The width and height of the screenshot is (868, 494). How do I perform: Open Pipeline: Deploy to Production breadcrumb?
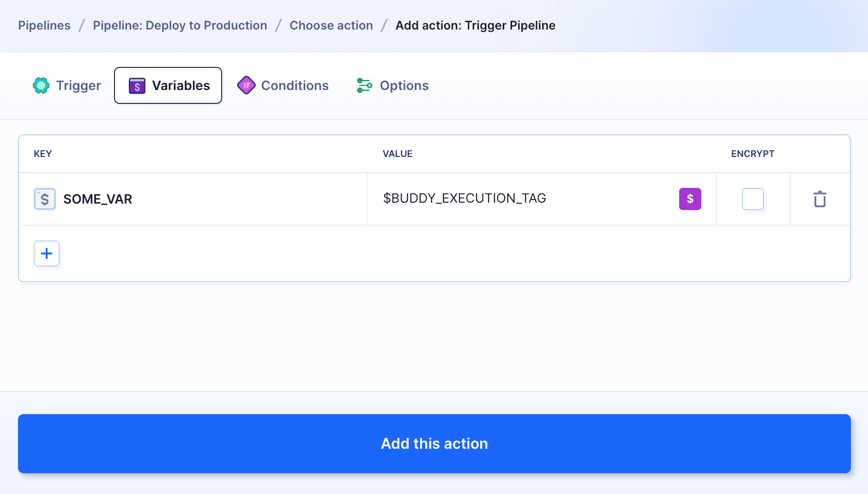(x=180, y=25)
